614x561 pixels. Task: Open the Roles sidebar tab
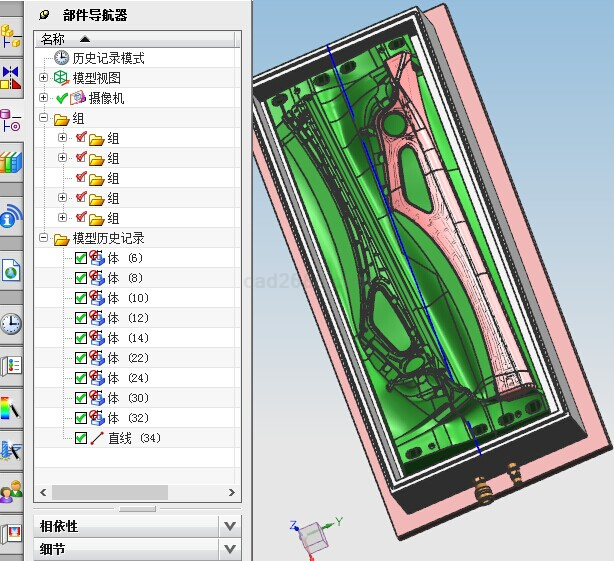11,491
